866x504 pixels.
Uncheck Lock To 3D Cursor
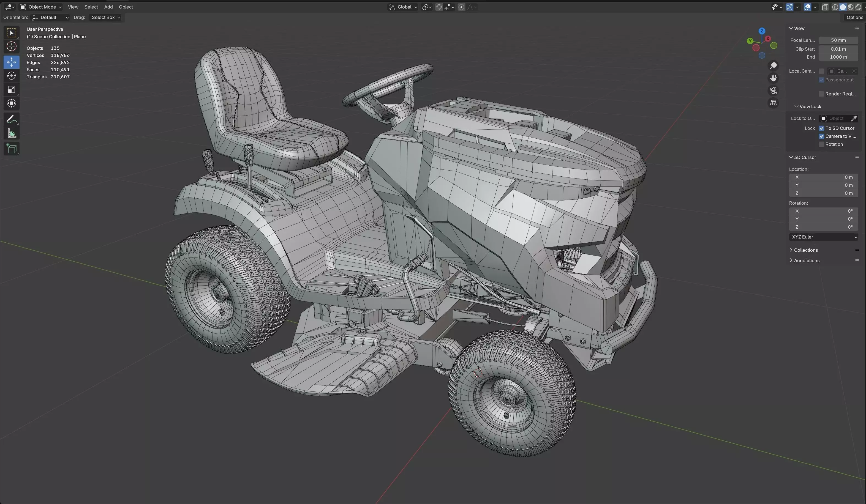[x=821, y=128]
